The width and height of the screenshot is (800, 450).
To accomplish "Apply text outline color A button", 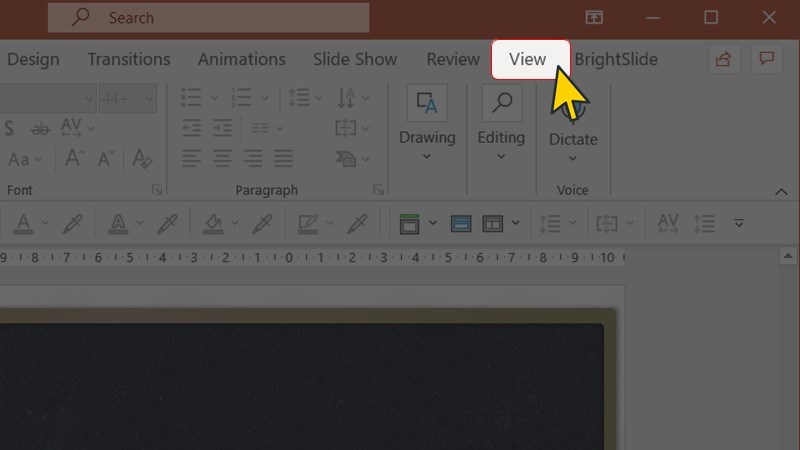I will (x=118, y=223).
